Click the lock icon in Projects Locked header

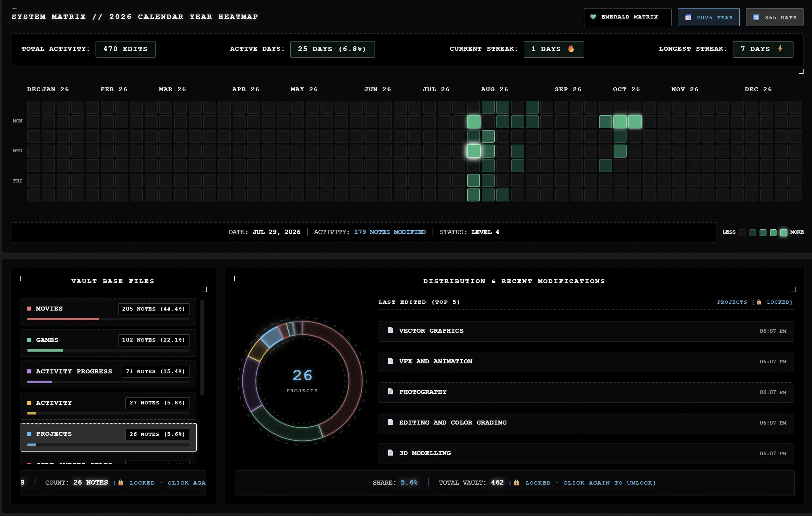[x=759, y=302]
